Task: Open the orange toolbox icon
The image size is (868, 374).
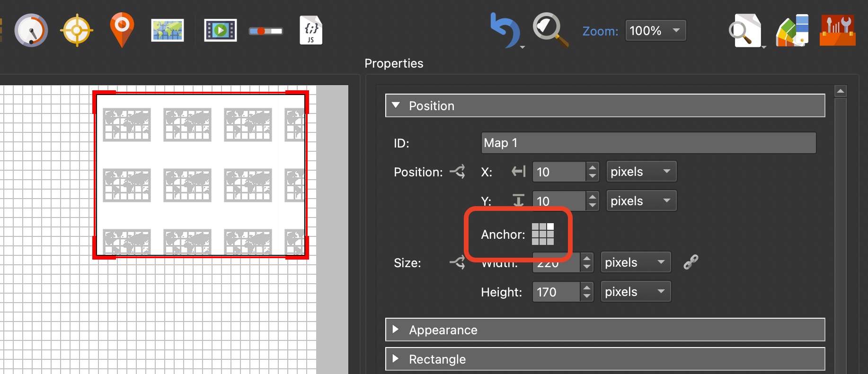Action: [x=837, y=31]
